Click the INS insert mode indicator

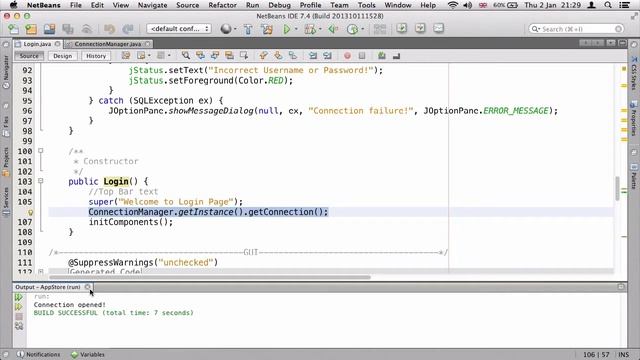click(623, 354)
